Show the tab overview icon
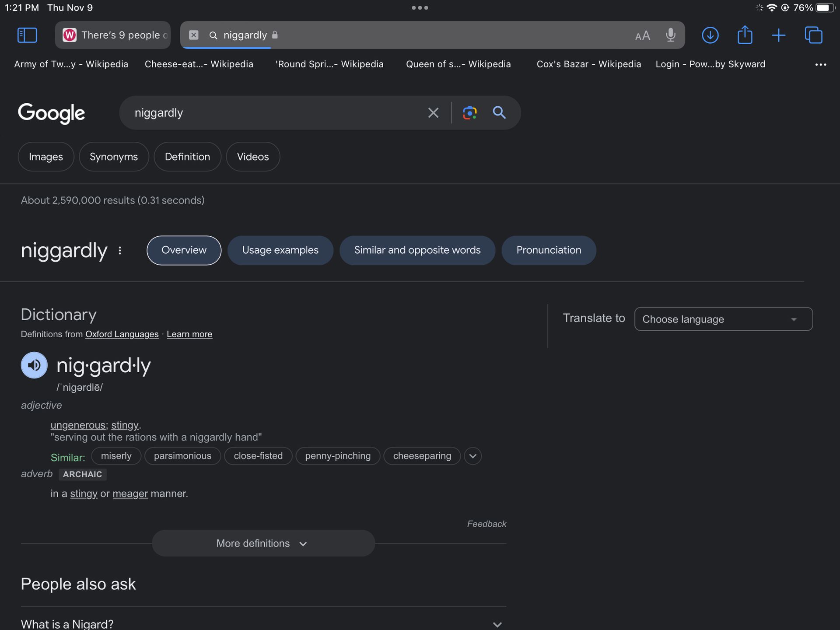 click(x=813, y=35)
